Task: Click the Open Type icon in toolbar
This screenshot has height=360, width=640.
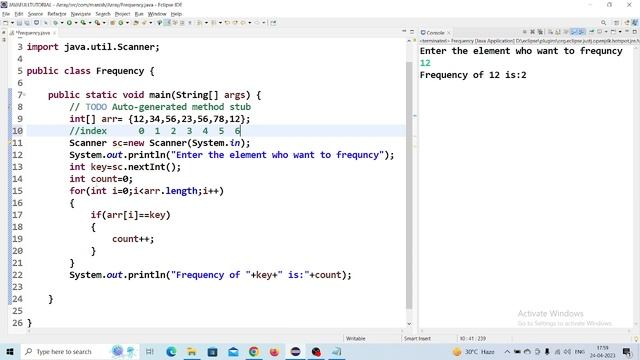Action: click(x=136, y=23)
